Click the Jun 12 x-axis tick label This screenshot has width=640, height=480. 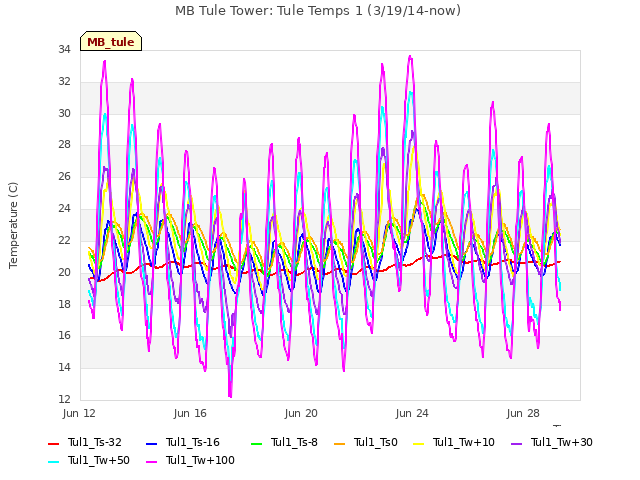tap(79, 413)
